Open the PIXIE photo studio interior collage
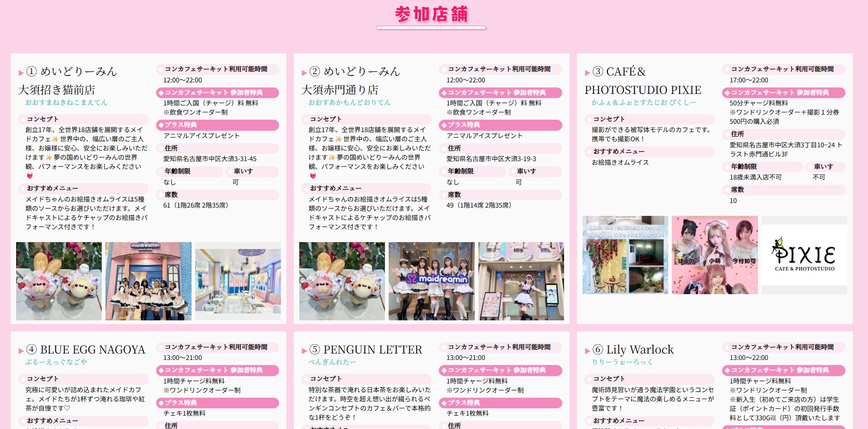Image resolution: width=868 pixels, height=429 pixels. coord(625,255)
